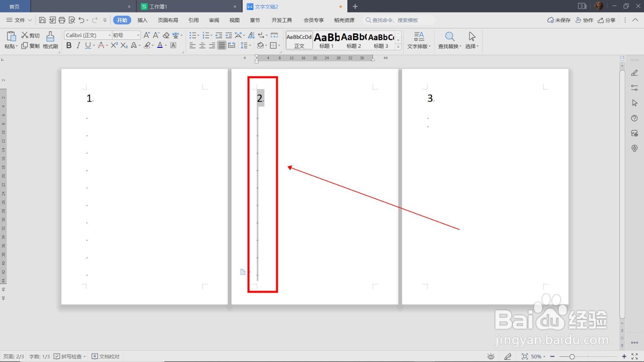
Task: Align text to the right
Action: tap(212, 45)
